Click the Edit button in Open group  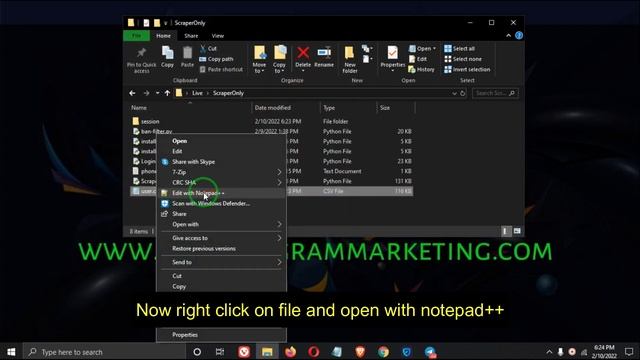(x=418, y=59)
